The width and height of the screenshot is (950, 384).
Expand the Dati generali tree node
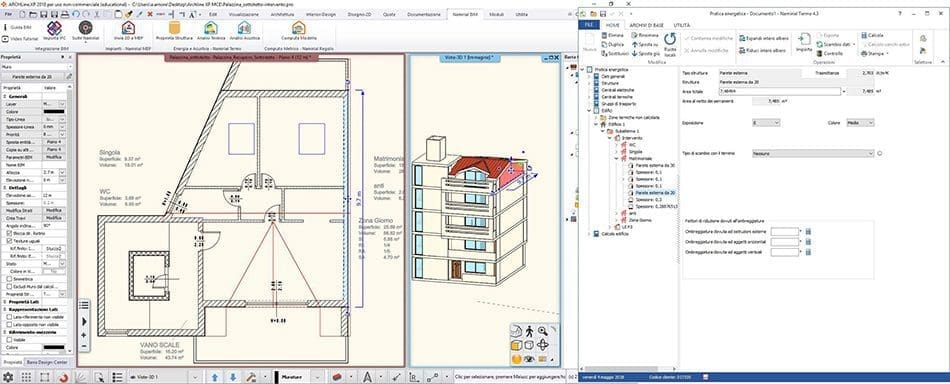589,77
